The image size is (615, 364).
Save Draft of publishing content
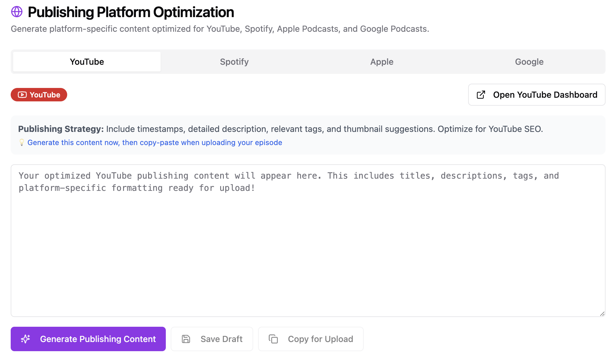pyautogui.click(x=212, y=339)
